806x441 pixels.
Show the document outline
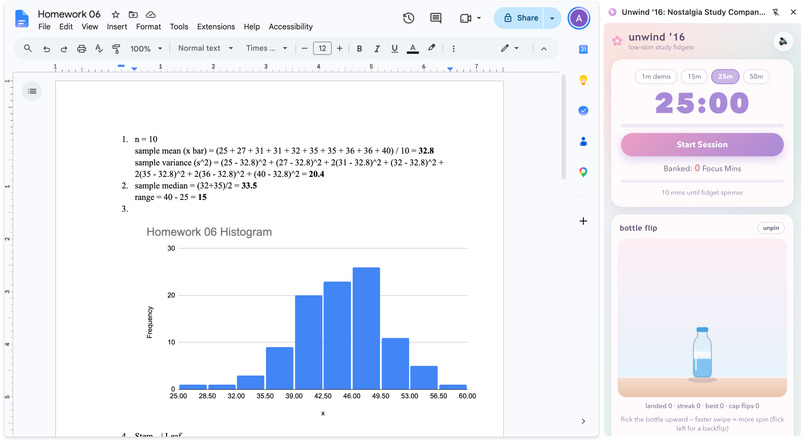coord(32,91)
